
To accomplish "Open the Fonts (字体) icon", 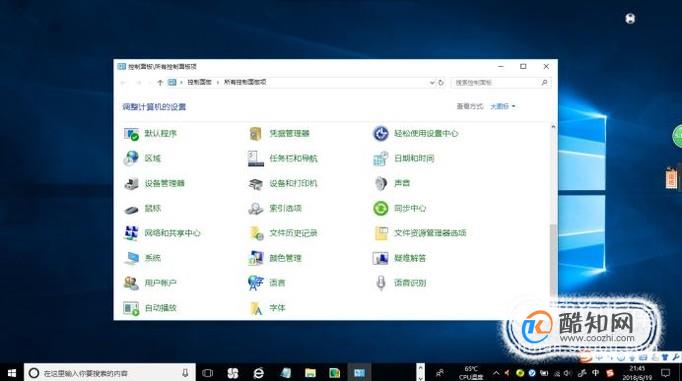I will [x=256, y=308].
